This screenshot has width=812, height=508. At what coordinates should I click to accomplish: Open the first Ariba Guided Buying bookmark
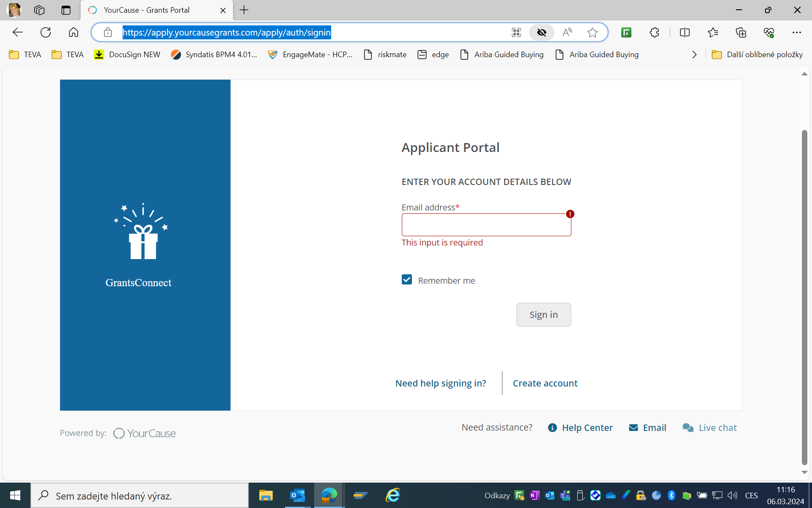click(502, 55)
